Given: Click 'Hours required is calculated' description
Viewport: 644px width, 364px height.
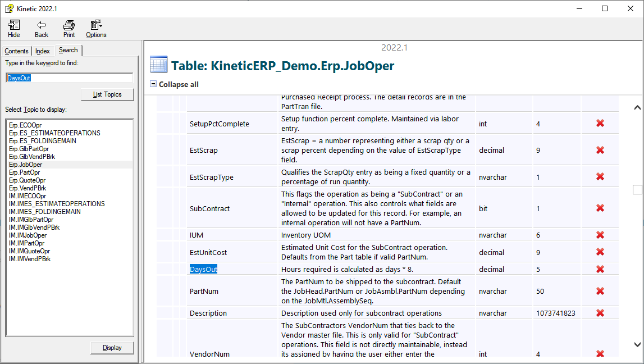Looking at the screenshot, I should [347, 269].
